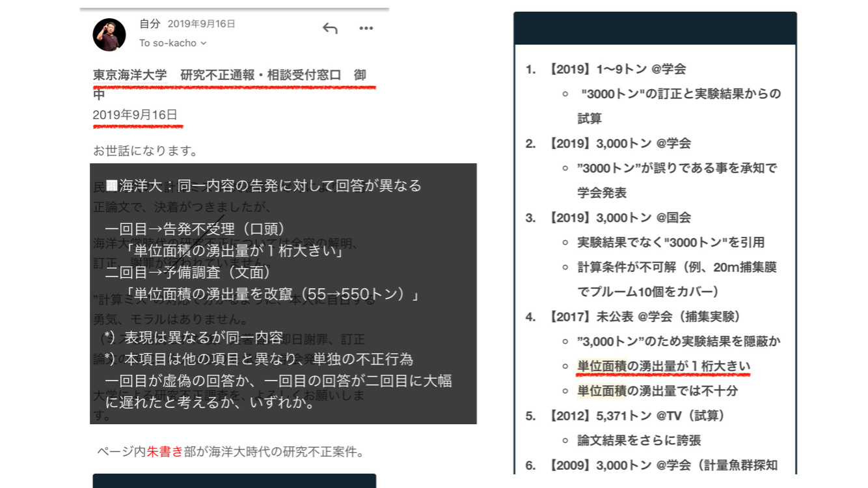Click overlay title ■海洋大：同一内容の告発に対して回答が異なる
The height and width of the screenshot is (488, 868).
point(264,185)
